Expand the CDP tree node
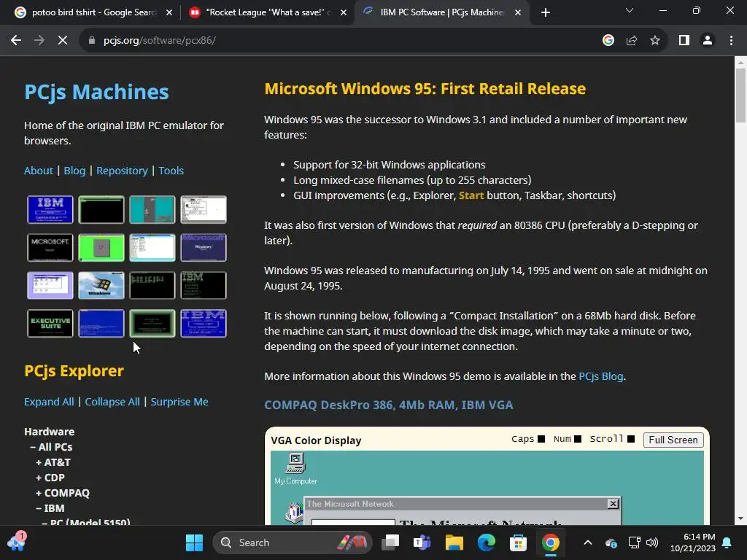This screenshot has height=560, width=747. [x=50, y=478]
